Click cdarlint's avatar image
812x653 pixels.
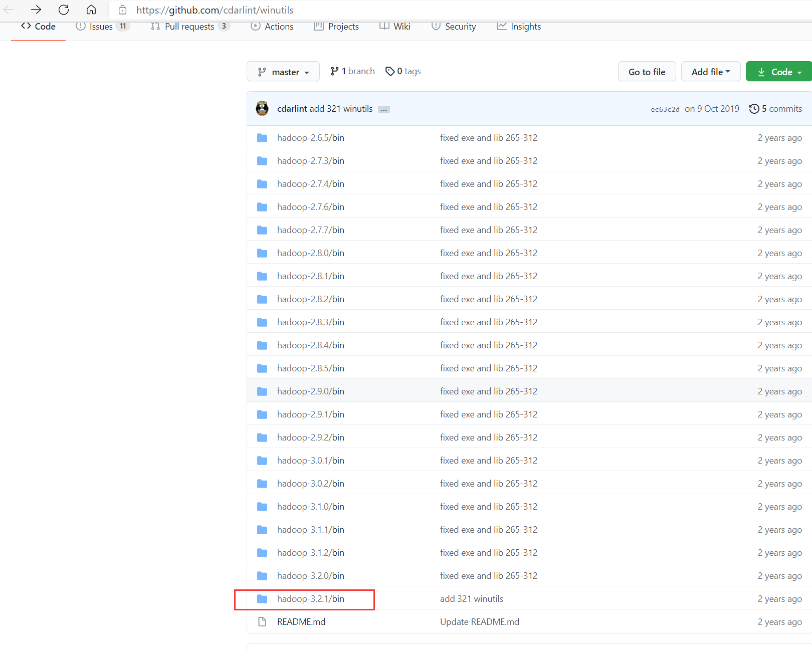pos(262,108)
